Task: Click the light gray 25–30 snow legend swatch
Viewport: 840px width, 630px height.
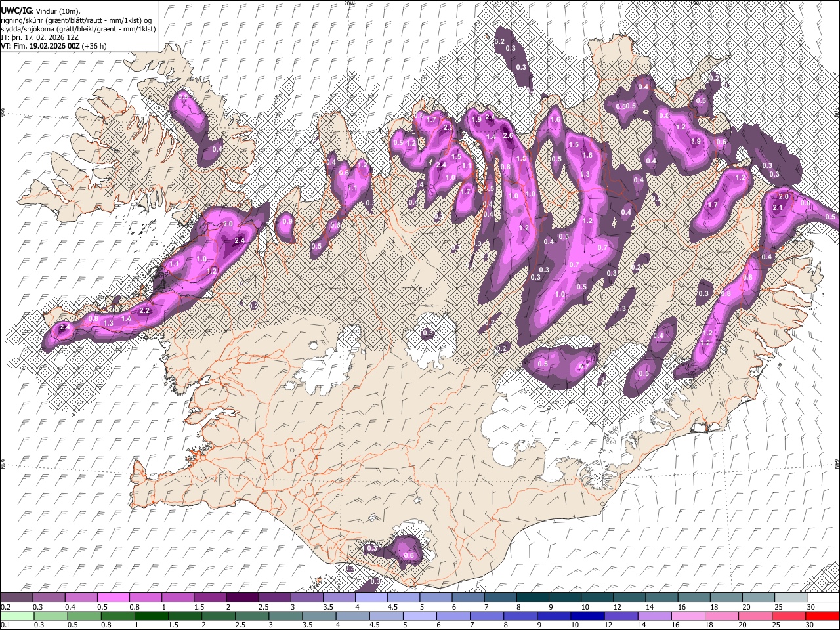Action: tap(791, 598)
